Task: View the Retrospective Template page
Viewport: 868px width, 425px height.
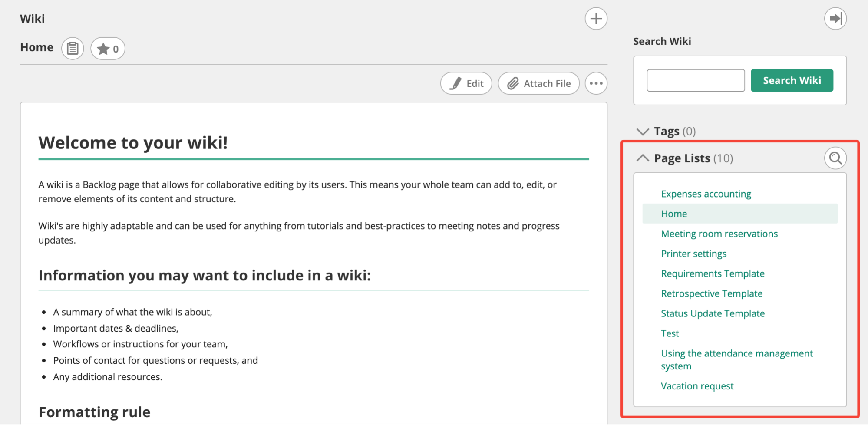Action: coord(711,294)
